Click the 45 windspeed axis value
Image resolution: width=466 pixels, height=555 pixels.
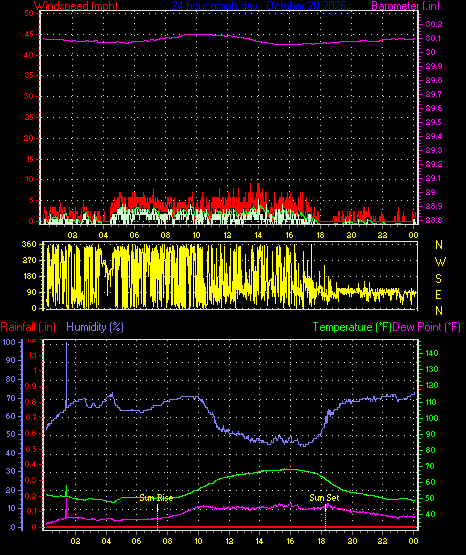coord(29,34)
